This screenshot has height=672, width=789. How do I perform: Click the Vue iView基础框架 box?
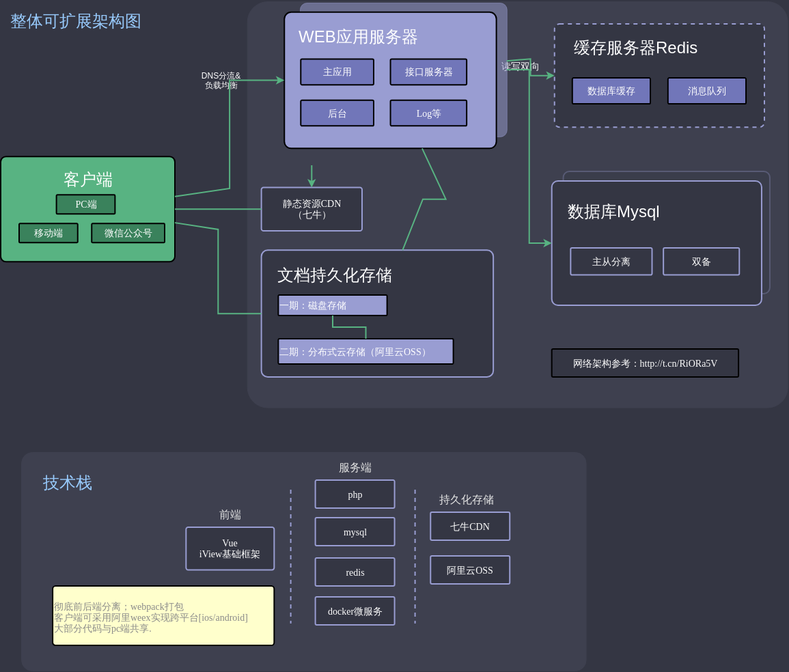click(230, 549)
